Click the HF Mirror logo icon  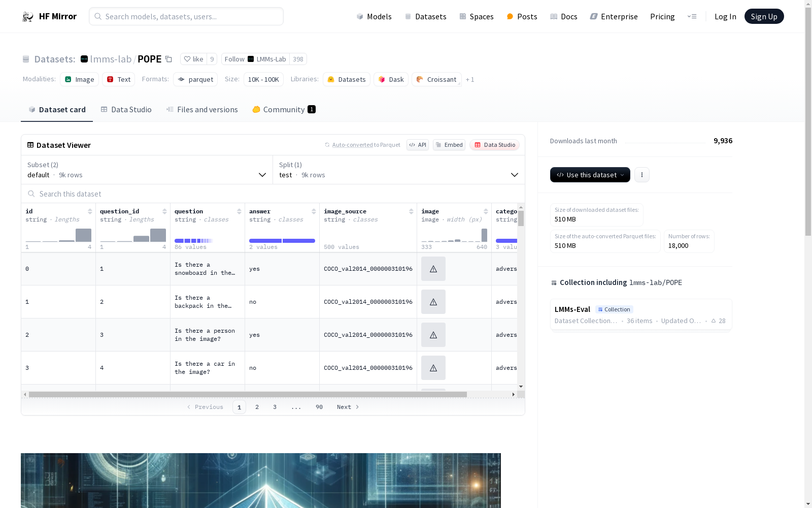pyautogui.click(x=28, y=17)
